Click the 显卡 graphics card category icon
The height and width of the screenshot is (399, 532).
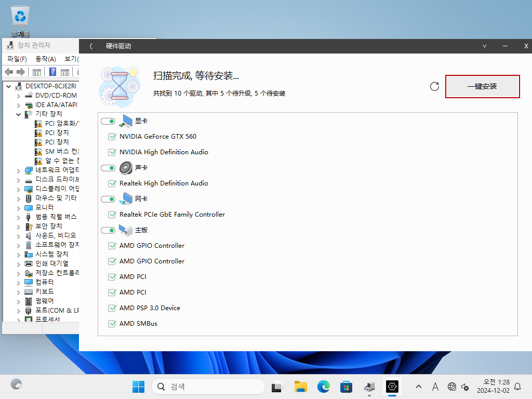coord(126,121)
